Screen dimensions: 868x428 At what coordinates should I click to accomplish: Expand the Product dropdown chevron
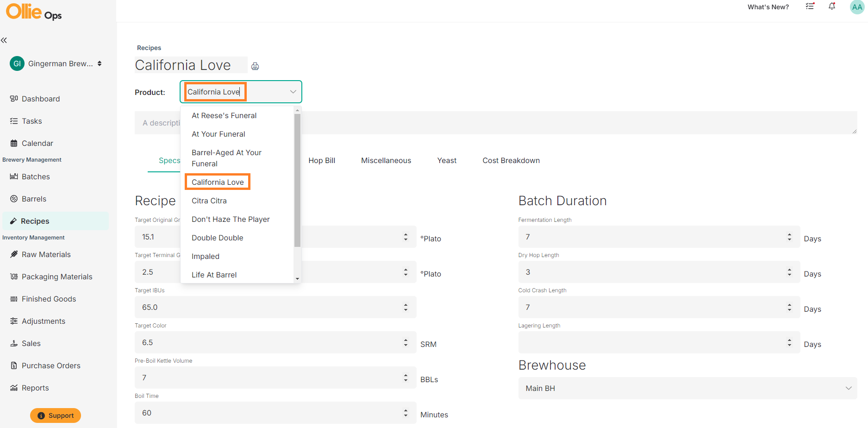pos(293,92)
